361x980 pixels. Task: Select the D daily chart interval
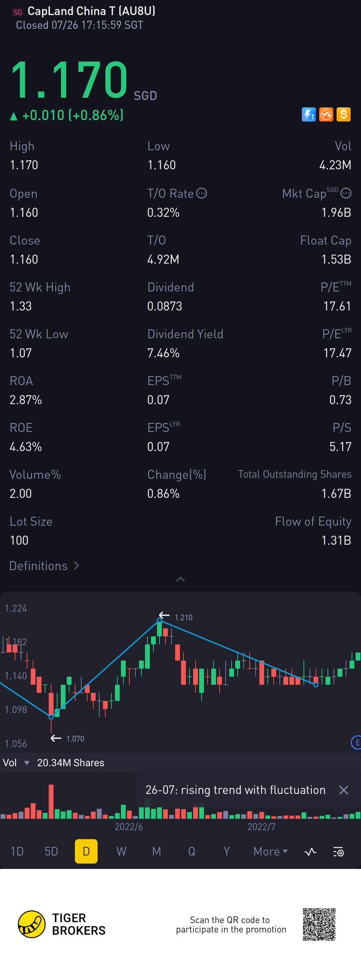click(86, 852)
